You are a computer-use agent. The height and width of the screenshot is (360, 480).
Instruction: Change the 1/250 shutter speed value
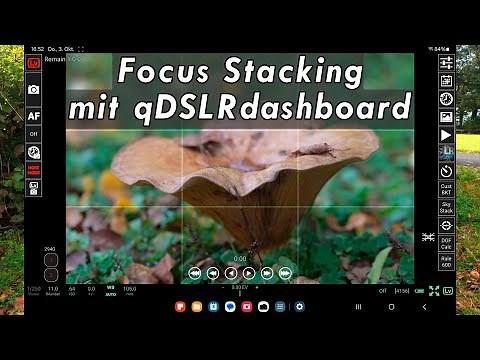[x=34, y=291]
